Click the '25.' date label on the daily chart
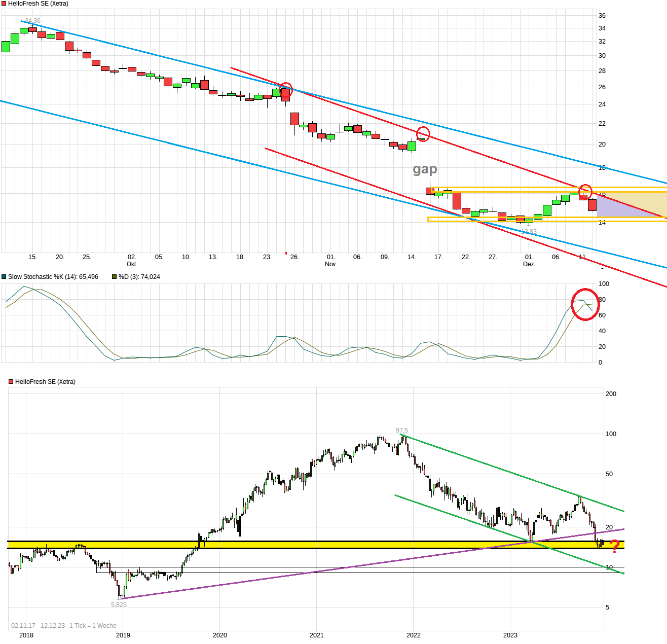 tap(87, 257)
